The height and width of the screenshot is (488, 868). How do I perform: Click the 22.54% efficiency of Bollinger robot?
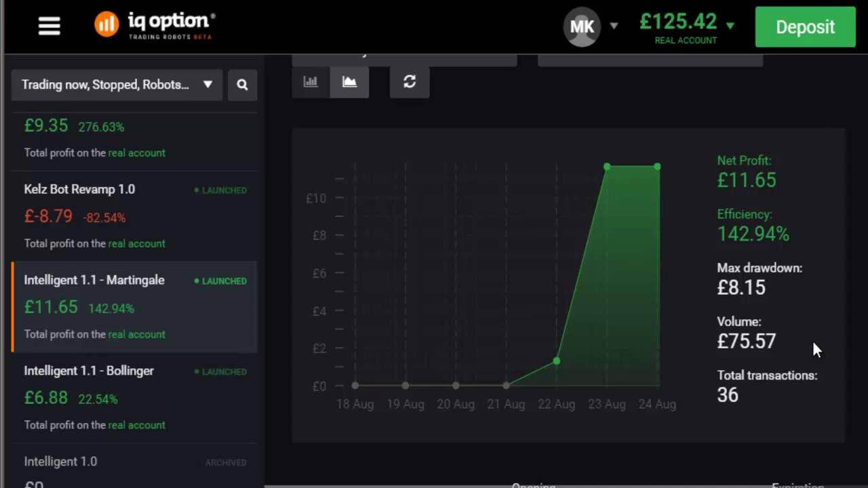tap(98, 399)
